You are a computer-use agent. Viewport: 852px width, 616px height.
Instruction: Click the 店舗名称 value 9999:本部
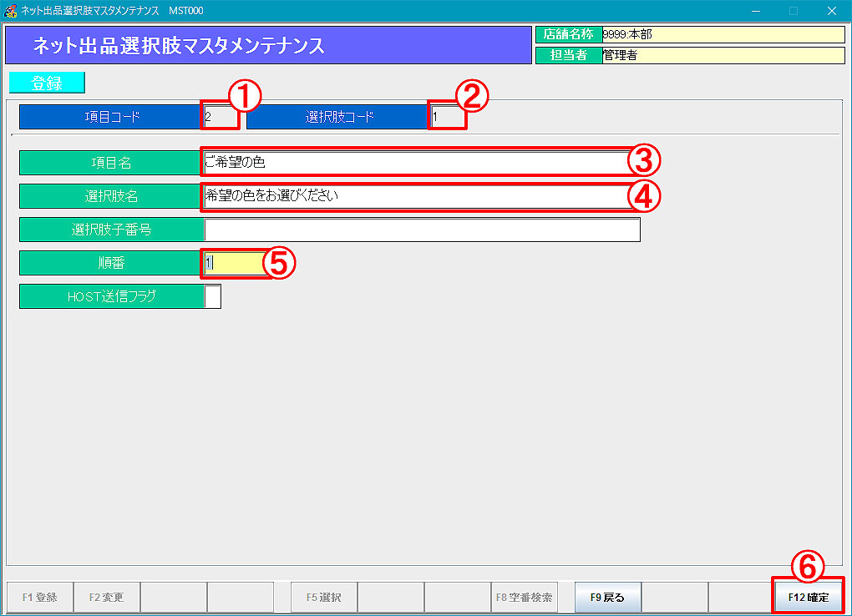click(723, 34)
